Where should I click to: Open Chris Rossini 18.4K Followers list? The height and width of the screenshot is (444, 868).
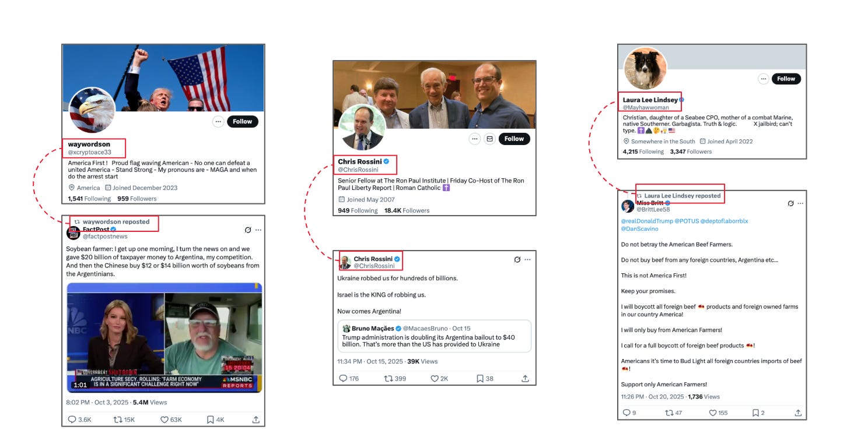407,210
